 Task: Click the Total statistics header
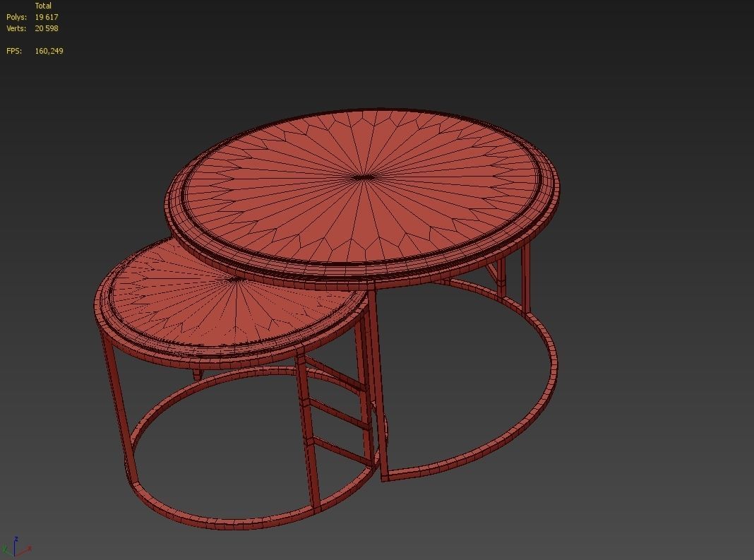pyautogui.click(x=43, y=6)
